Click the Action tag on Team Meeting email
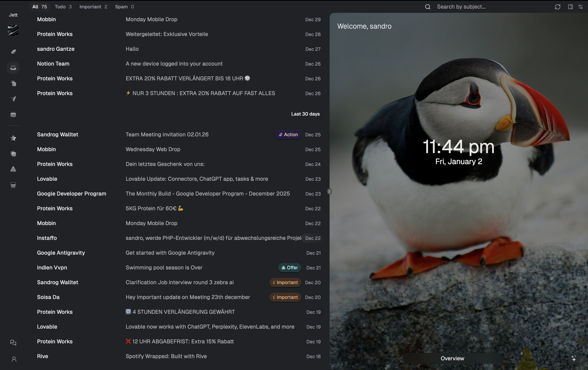Screen dimensions: 588x370 [x=288, y=135]
